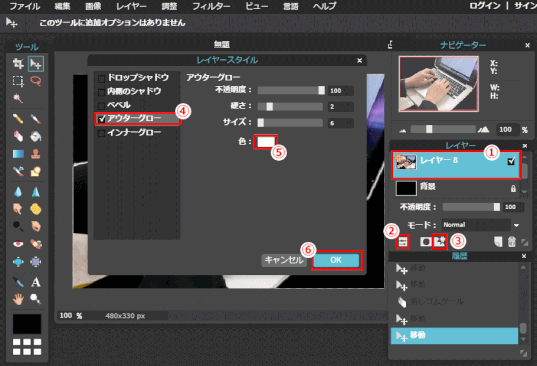
Task: Select the Paint Bucket tool
Action: [36, 137]
